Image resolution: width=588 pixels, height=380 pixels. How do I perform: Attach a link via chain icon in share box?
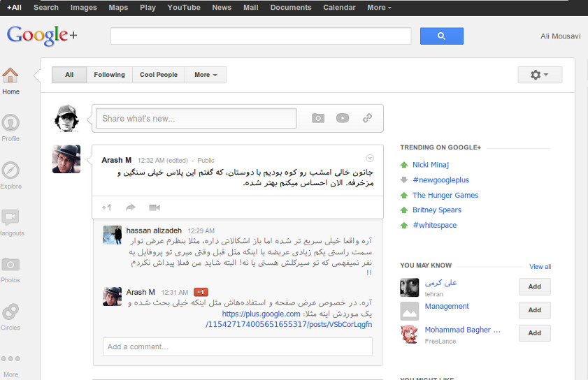tap(367, 118)
